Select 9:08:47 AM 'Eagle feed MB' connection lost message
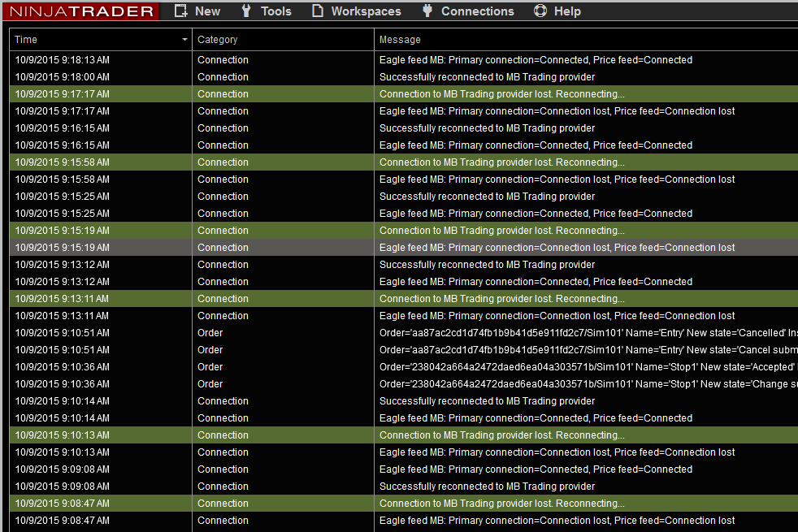798x532 pixels. [557, 521]
